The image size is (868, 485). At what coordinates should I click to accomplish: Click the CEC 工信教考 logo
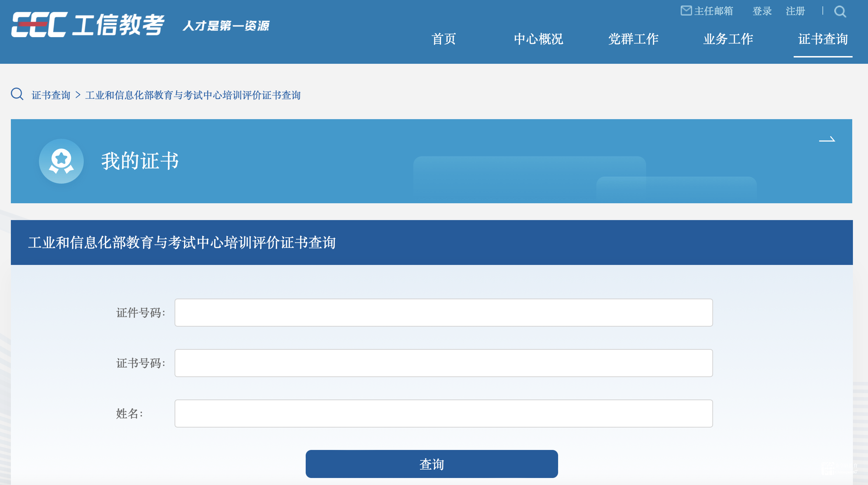pos(88,25)
